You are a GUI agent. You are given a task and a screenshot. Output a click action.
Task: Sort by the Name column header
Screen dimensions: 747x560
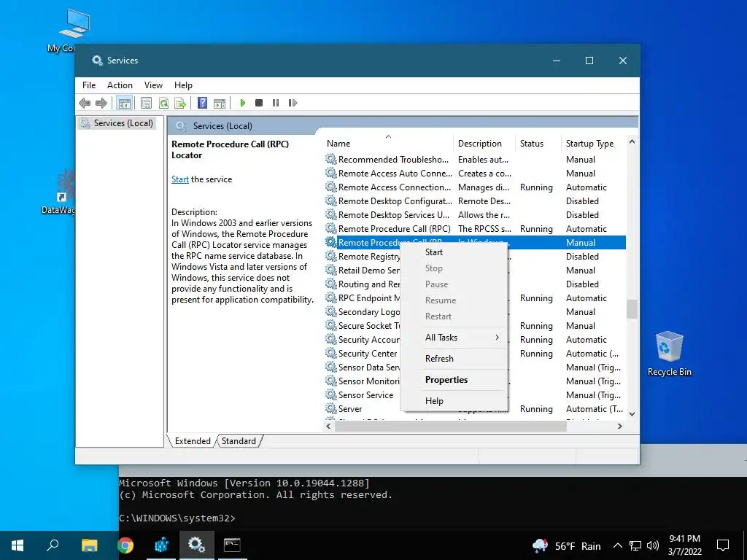(388, 144)
